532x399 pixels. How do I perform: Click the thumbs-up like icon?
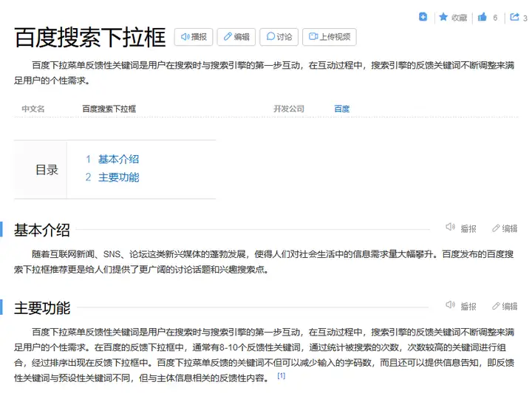482,17
